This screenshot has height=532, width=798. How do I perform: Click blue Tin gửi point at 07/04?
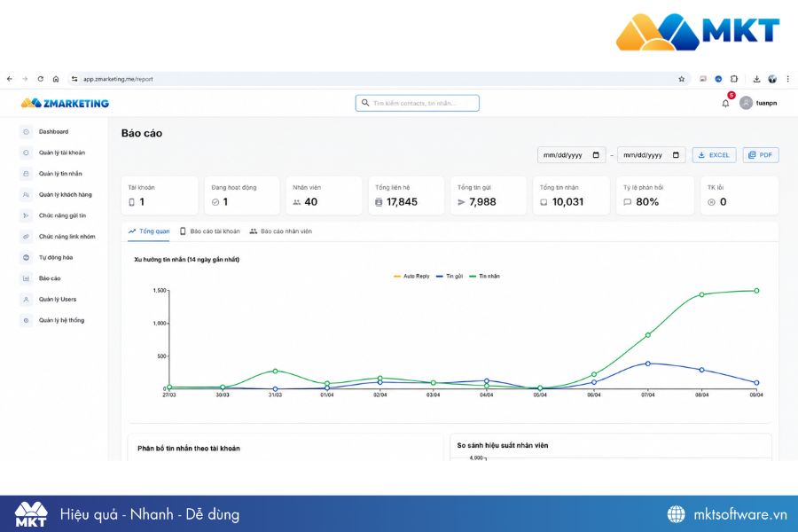[x=648, y=364]
